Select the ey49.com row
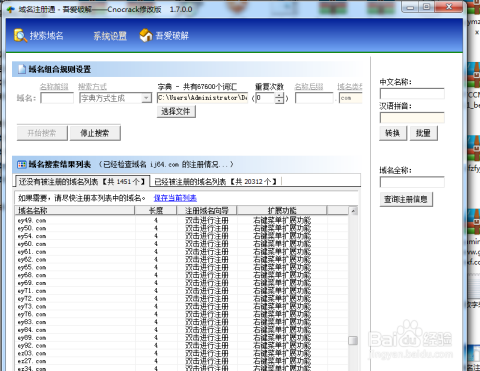This screenshot has width=480, height=371. 181,220
